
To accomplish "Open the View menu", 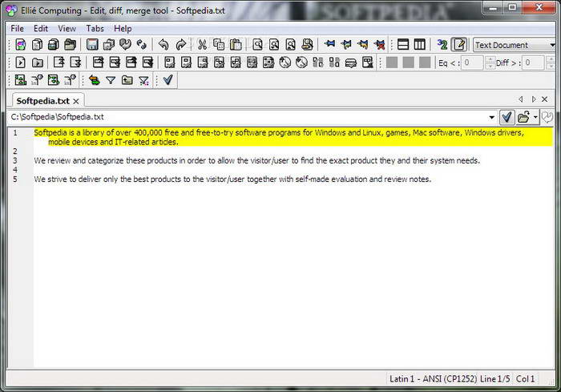I will coord(67,29).
